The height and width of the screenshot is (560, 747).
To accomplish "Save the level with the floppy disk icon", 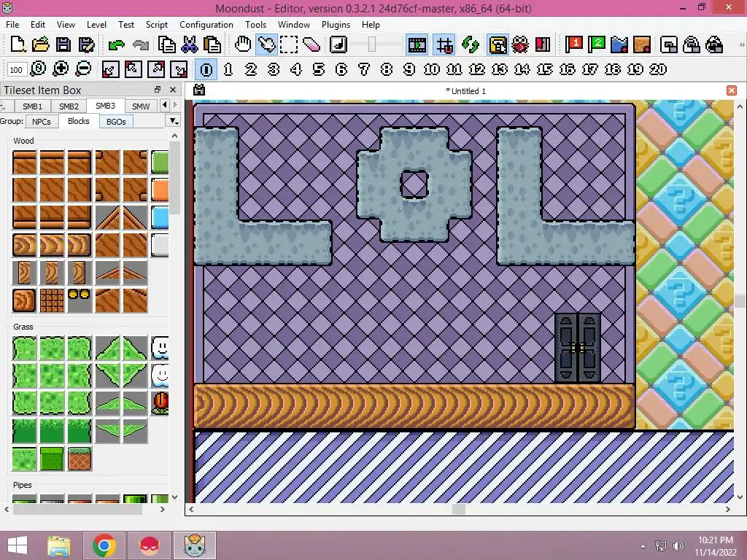I will [x=63, y=44].
